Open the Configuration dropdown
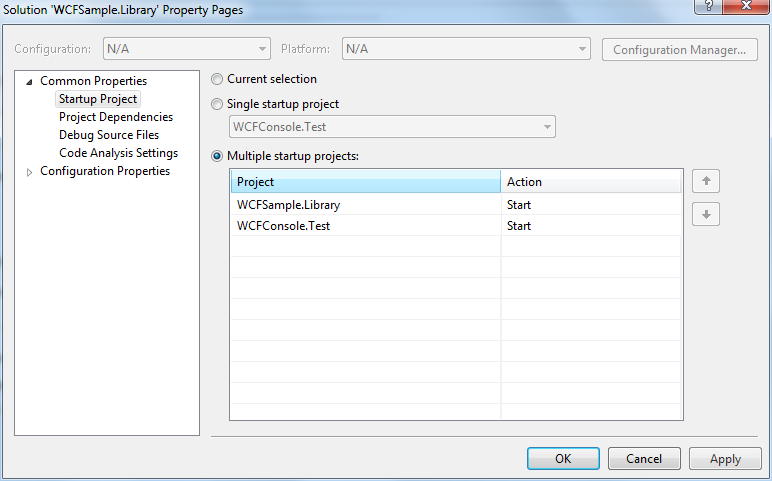 pyautogui.click(x=187, y=49)
